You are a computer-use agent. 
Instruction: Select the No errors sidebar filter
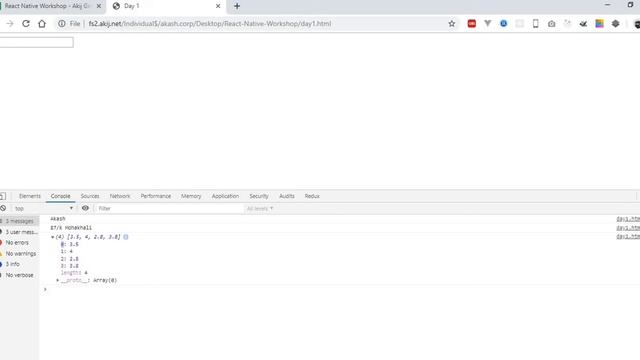click(19, 242)
